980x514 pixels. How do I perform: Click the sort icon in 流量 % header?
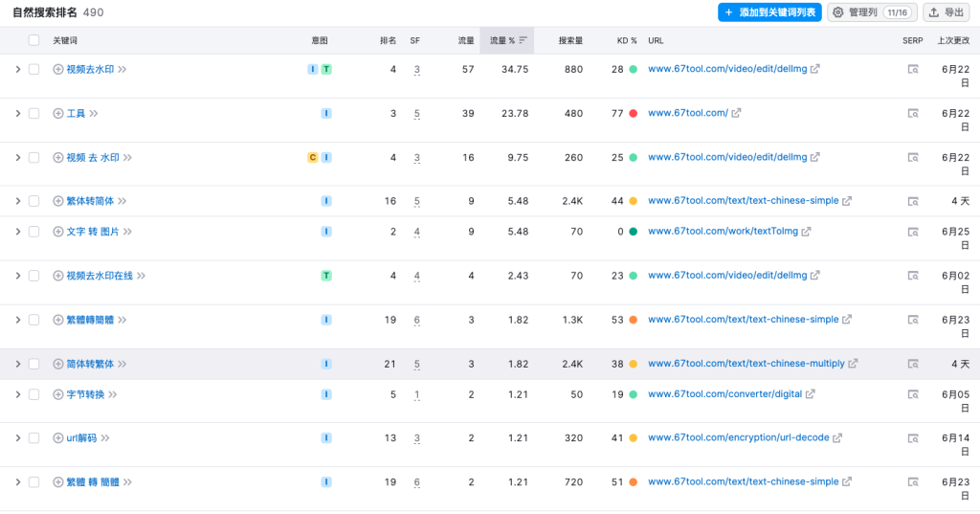[523, 40]
